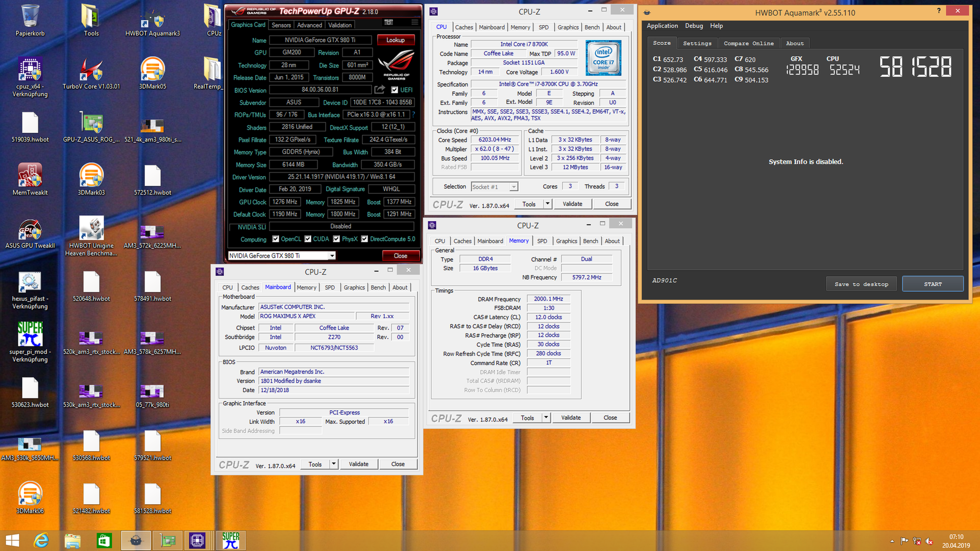The image size is (980, 551).
Task: Toggle UEFI checkbox in GPU-Z
Action: 394,90
